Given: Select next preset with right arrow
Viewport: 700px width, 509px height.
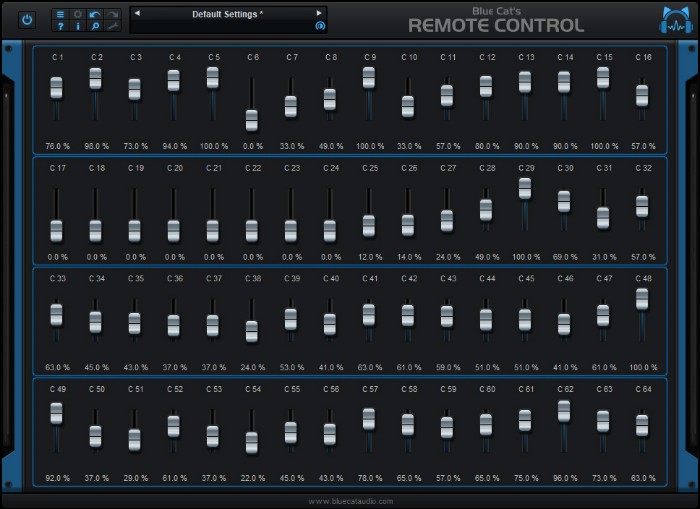Looking at the screenshot, I should (x=319, y=13).
